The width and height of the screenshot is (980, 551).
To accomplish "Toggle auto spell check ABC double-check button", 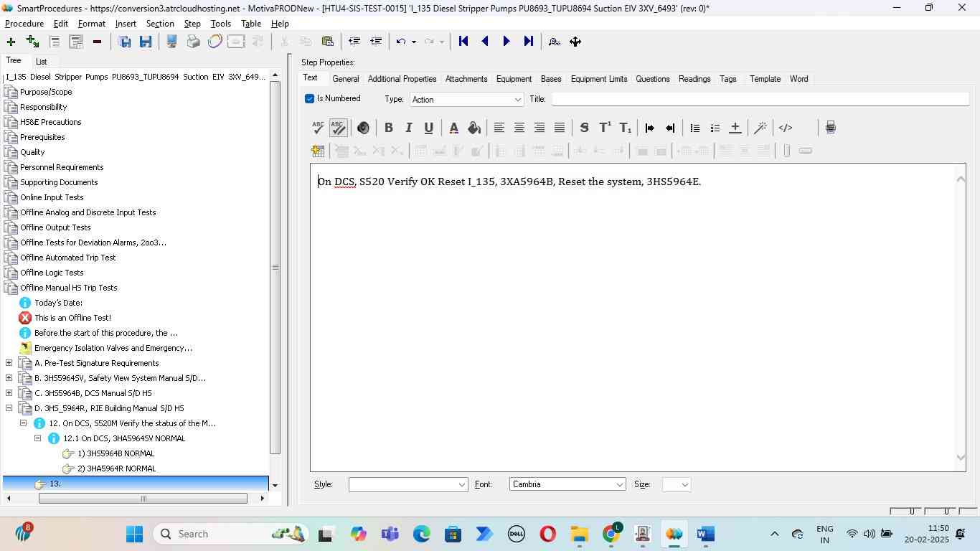I will pyautogui.click(x=339, y=128).
